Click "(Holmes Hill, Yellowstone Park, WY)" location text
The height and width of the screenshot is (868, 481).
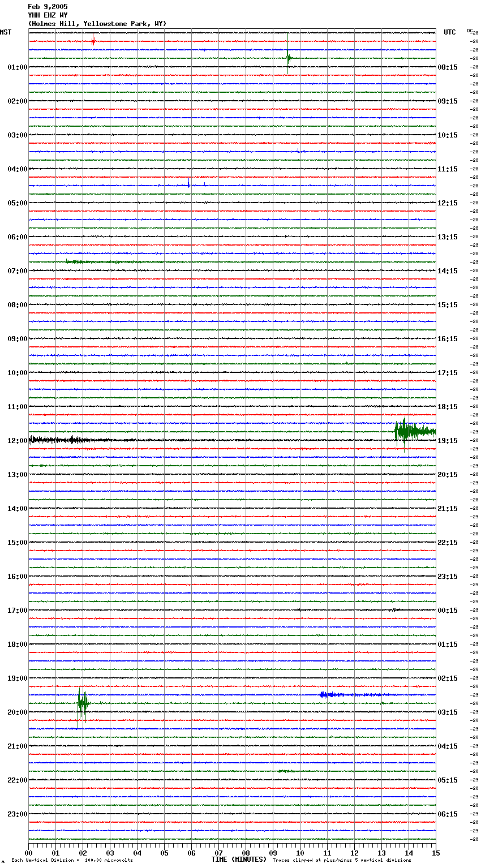(97, 24)
